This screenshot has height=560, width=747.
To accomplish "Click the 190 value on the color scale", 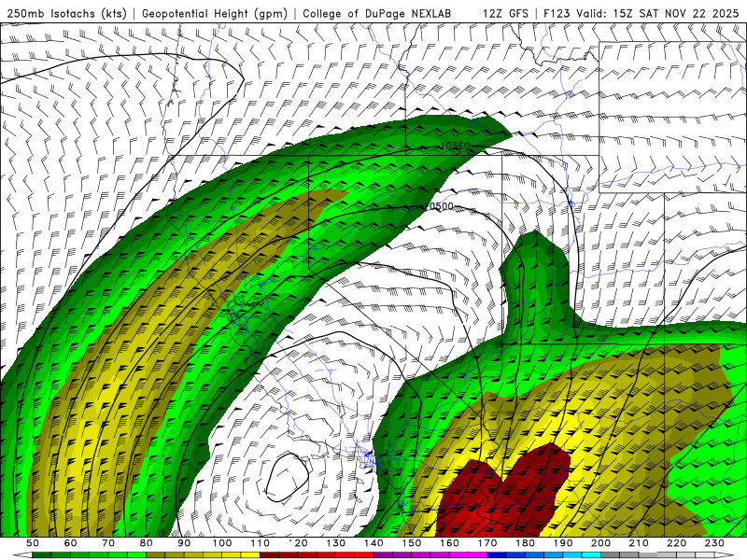I will [x=563, y=543].
